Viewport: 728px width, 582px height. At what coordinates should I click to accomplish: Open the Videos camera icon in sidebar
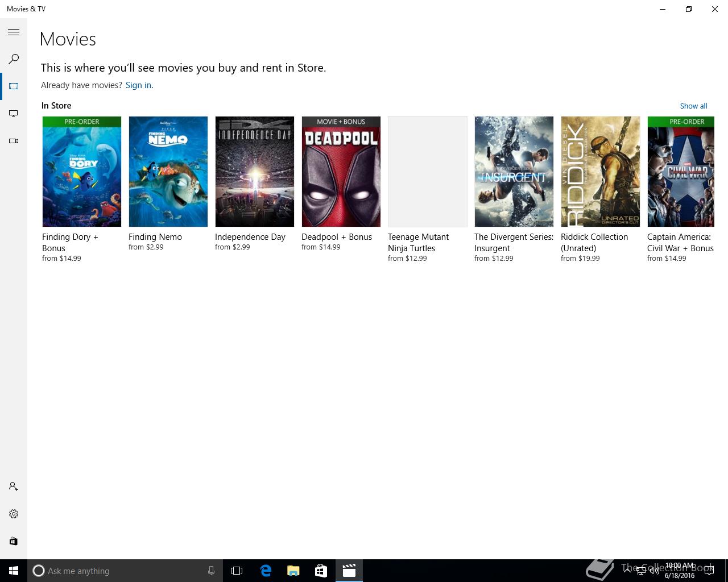coord(14,141)
